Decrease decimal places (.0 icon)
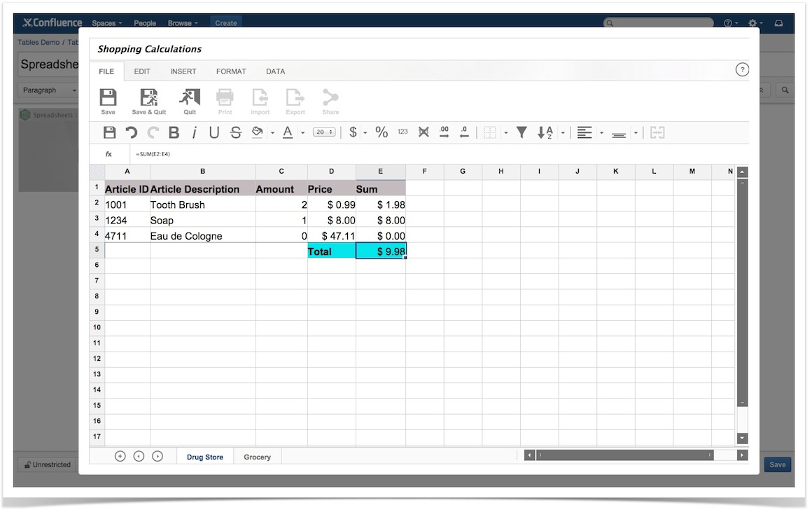 point(465,132)
